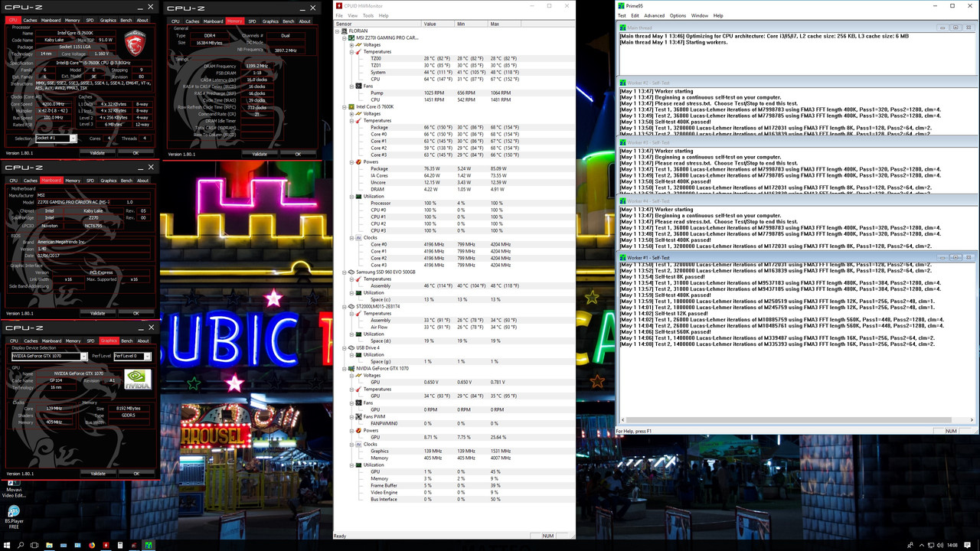Click OK in CPU-Z Graphics window
Screen dimensions: 980x551
136,474
